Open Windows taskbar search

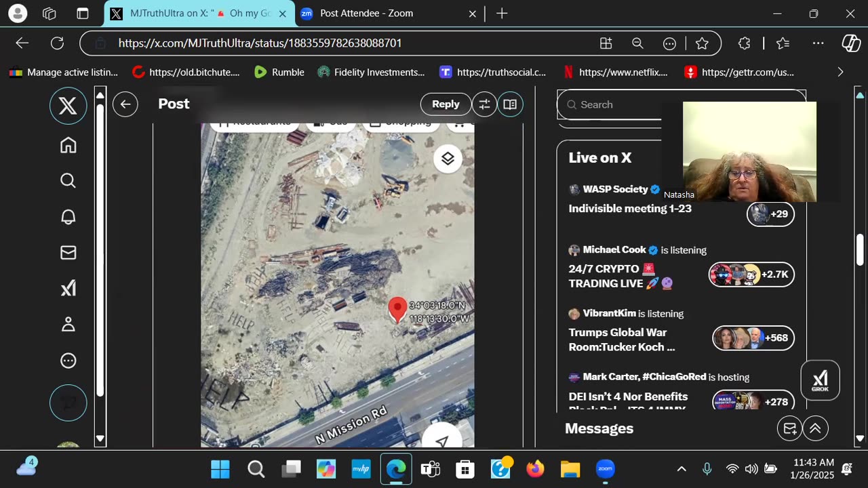(256, 469)
